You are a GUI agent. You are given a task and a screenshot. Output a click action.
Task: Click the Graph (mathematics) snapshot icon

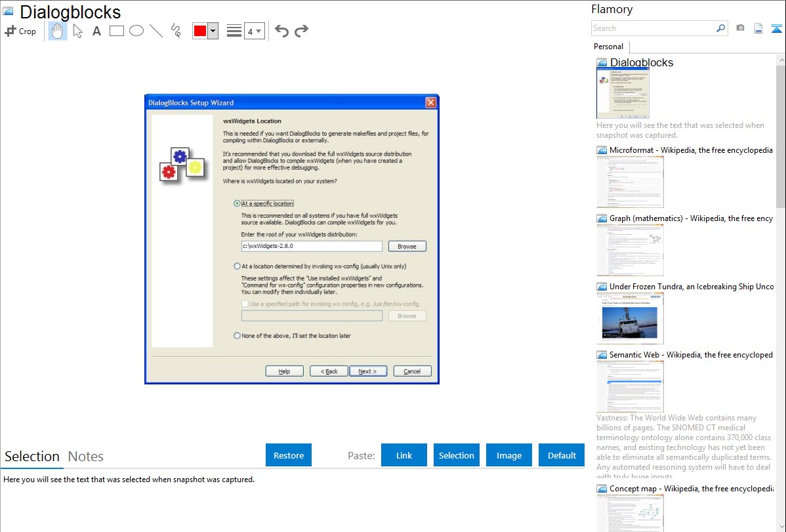point(602,218)
